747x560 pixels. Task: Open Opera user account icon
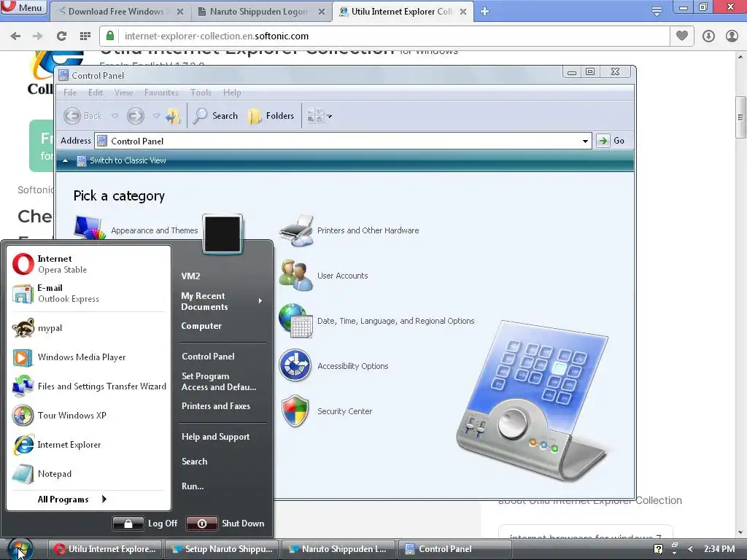[x=732, y=36]
